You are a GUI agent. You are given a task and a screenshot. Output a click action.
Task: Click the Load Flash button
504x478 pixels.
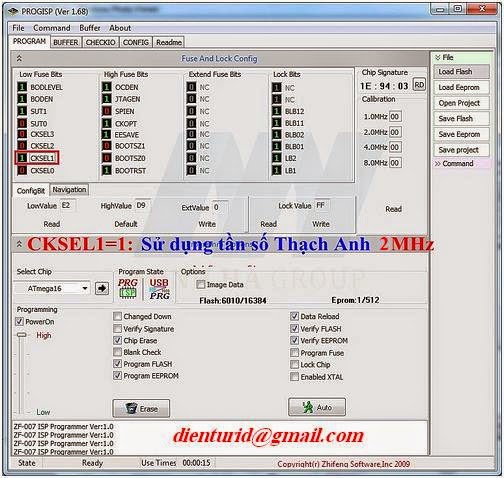(x=462, y=72)
